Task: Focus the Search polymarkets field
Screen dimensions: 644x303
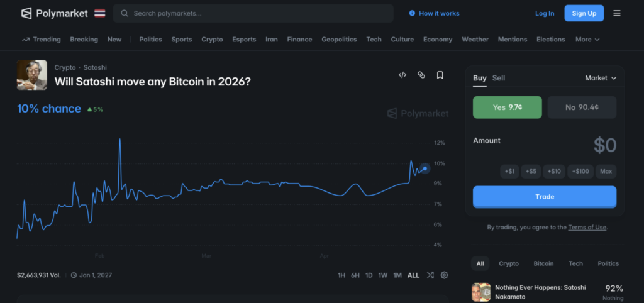Action: 258,13
